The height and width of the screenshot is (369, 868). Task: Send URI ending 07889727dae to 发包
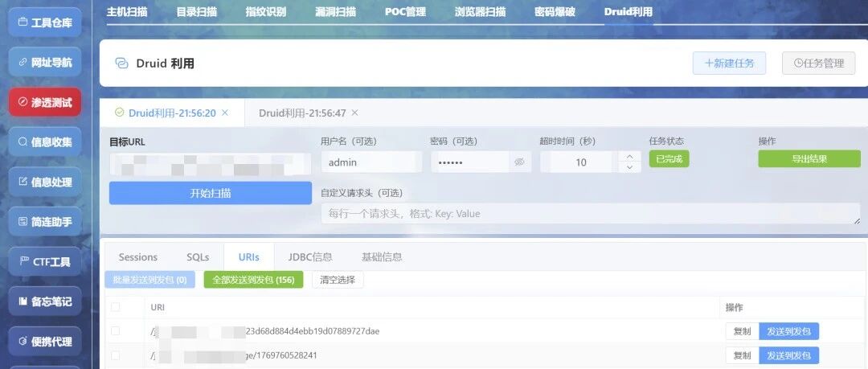789,331
